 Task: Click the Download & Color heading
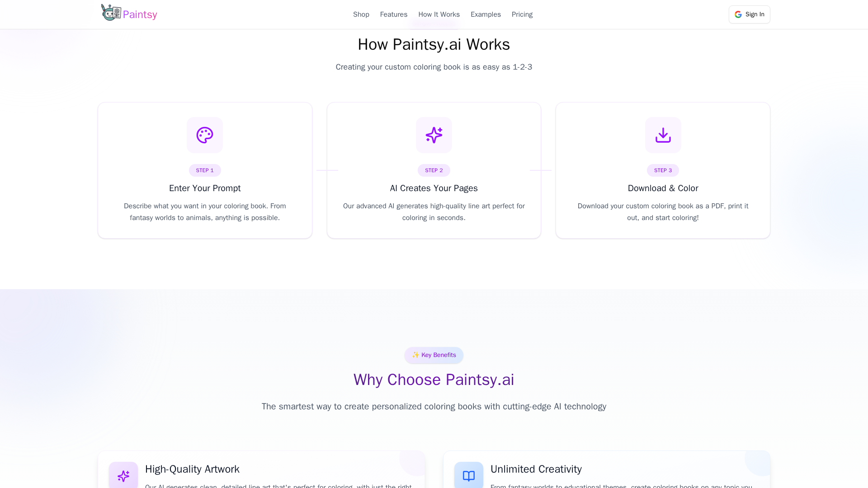pyautogui.click(x=663, y=188)
